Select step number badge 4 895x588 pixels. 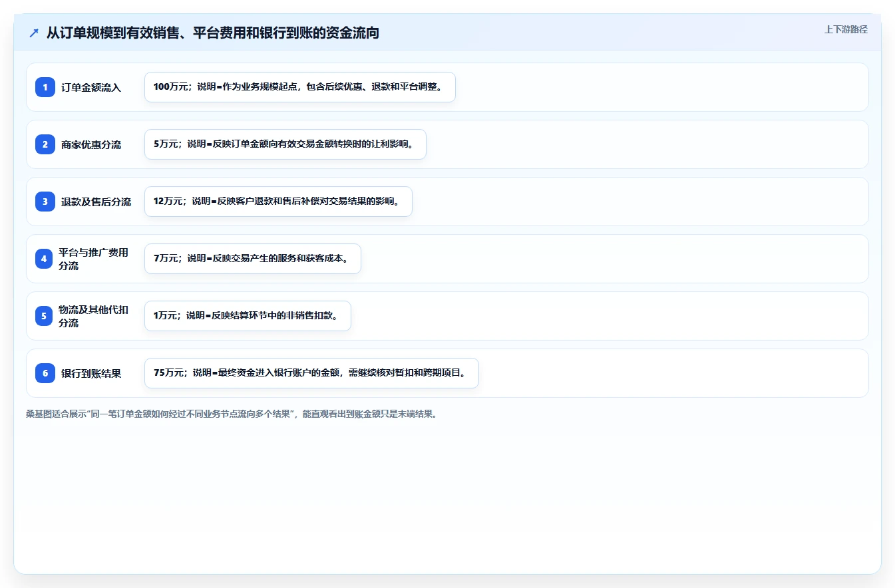pos(44,259)
